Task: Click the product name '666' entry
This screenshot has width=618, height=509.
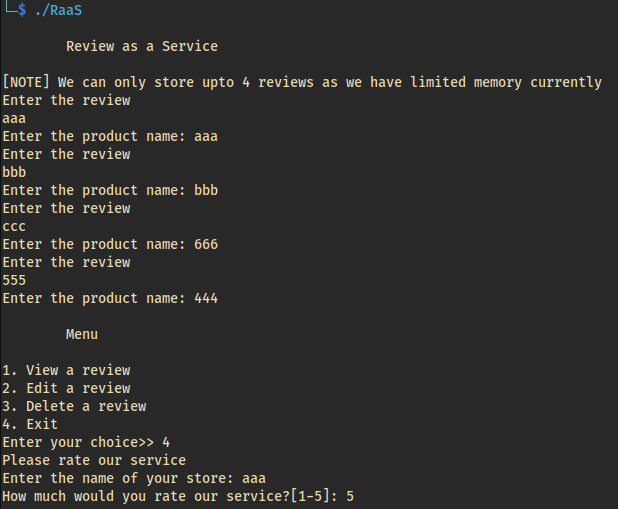Action: (206, 244)
